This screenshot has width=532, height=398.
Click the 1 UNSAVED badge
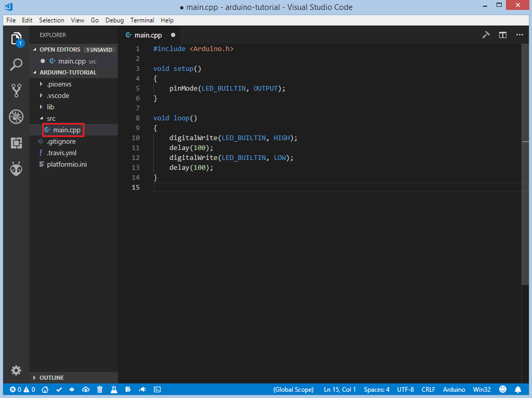[99, 49]
